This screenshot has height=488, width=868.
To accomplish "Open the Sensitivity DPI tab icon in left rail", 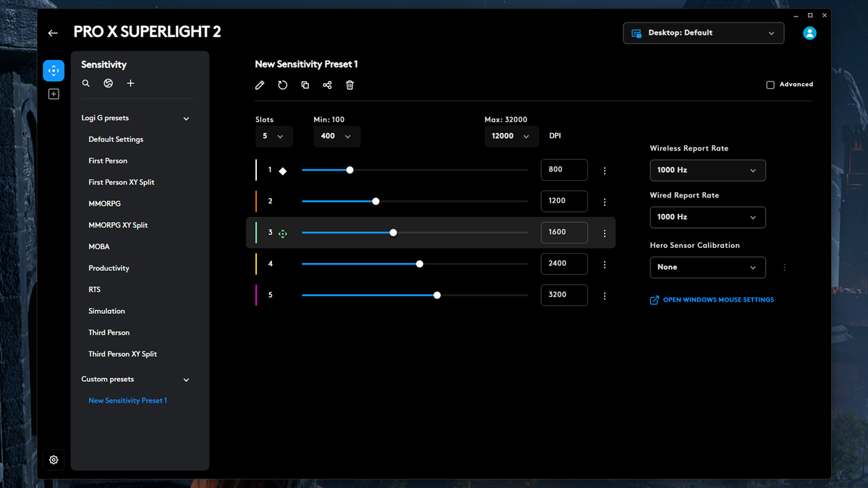I will (x=54, y=70).
